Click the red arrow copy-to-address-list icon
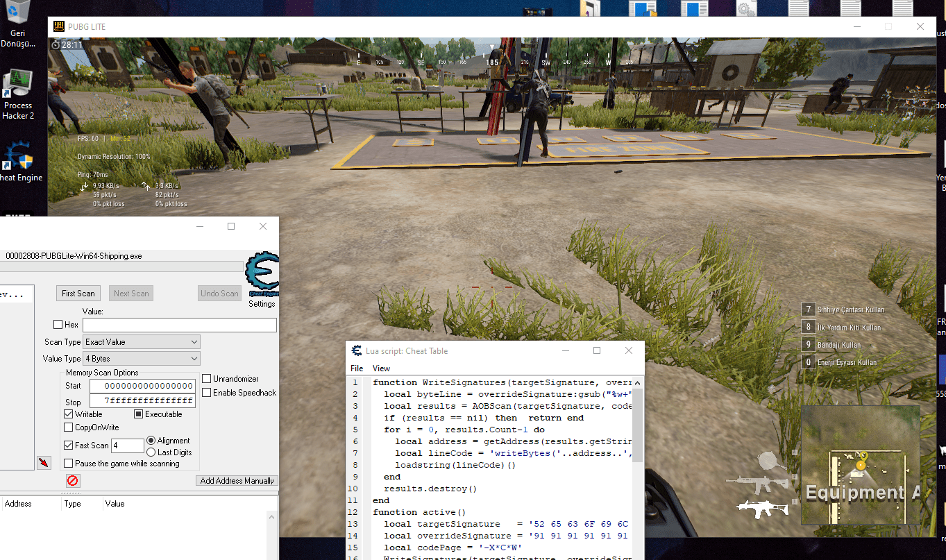 pyautogui.click(x=44, y=462)
